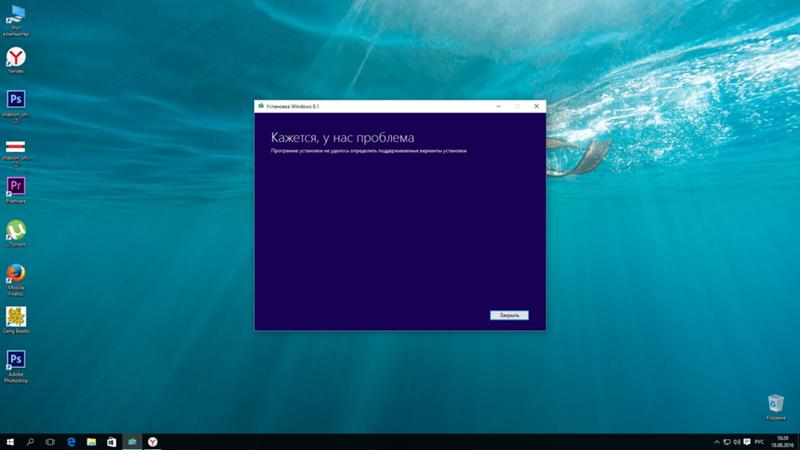Open the Windows Start menu
800x450 pixels.
pos(10,442)
